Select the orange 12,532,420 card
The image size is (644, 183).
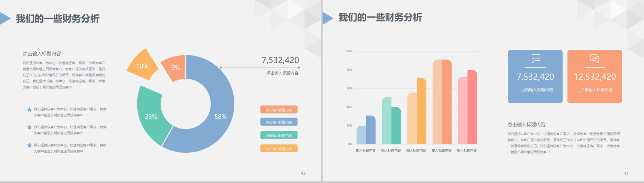coord(595,77)
